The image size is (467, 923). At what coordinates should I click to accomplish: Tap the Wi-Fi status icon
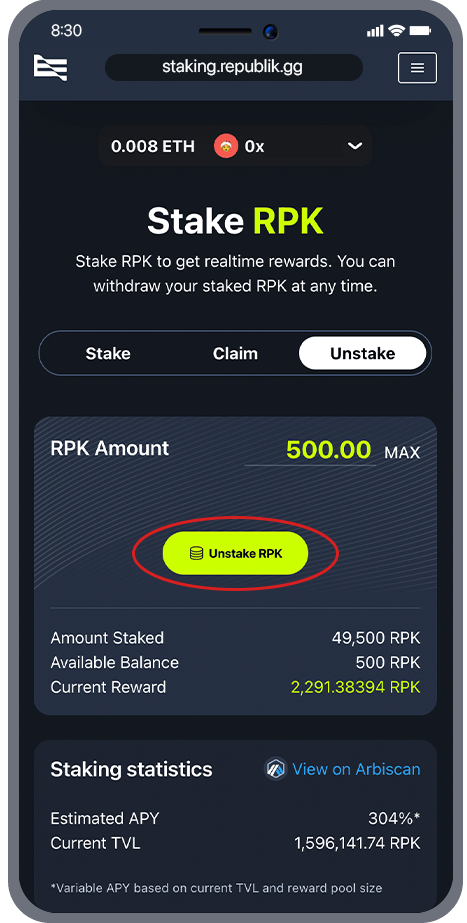[x=397, y=31]
